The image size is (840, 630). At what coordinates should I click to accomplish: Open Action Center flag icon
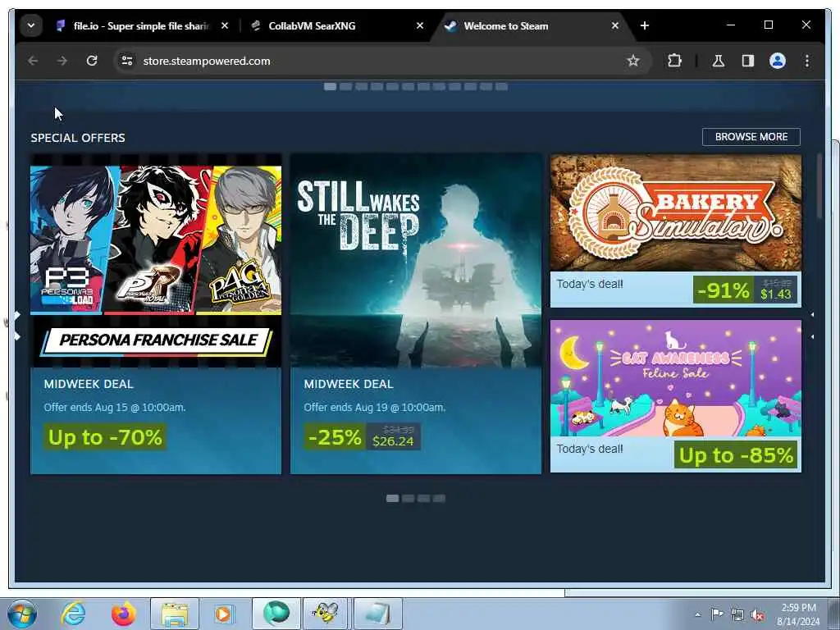pos(717,614)
